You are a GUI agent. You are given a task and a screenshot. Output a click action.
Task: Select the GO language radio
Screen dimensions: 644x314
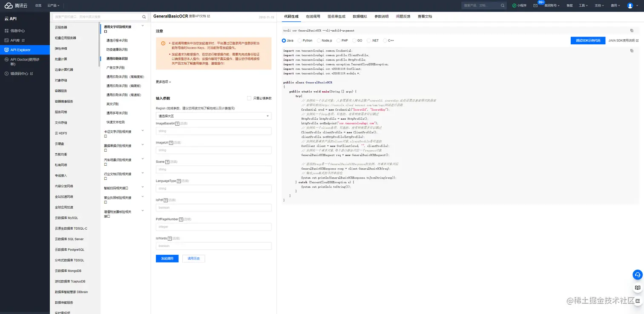coord(354,40)
